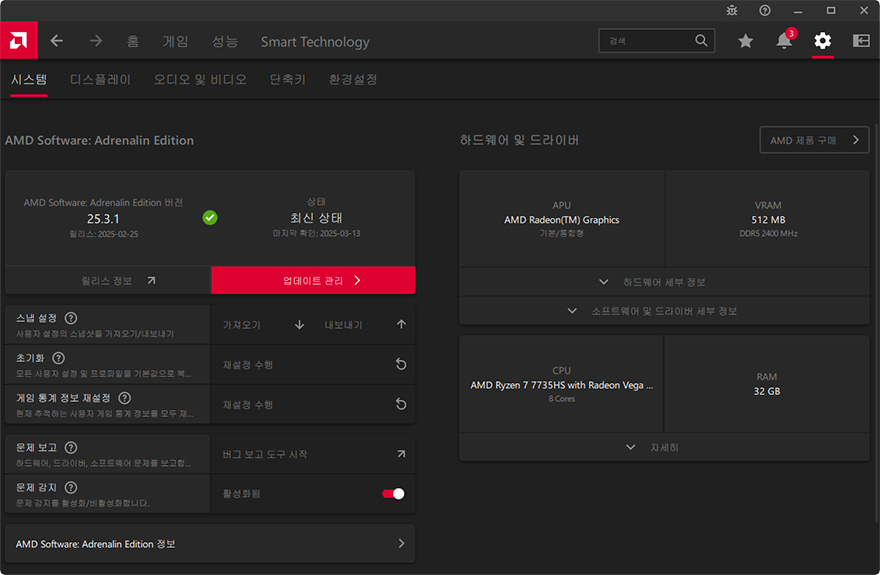The image size is (880, 575).
Task: Expand 소프트웨어 및 드라이버 세부 정보
Action: click(x=664, y=311)
